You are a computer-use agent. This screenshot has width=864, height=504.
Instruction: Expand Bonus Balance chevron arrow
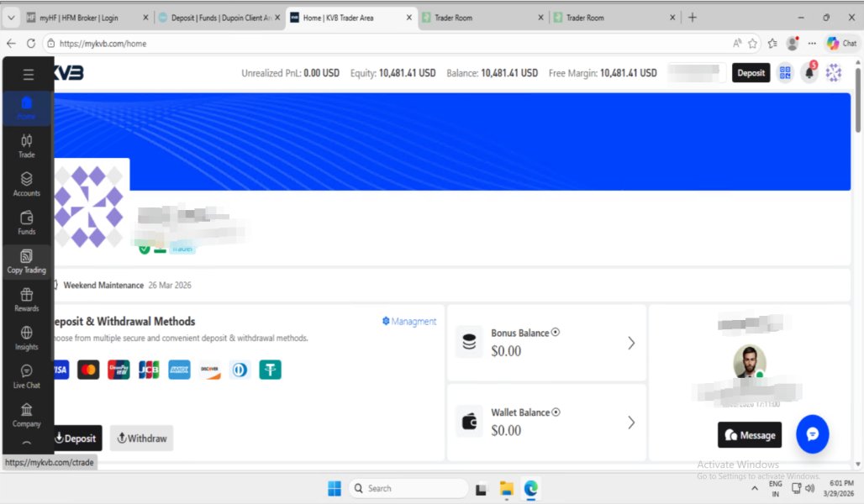pyautogui.click(x=631, y=344)
